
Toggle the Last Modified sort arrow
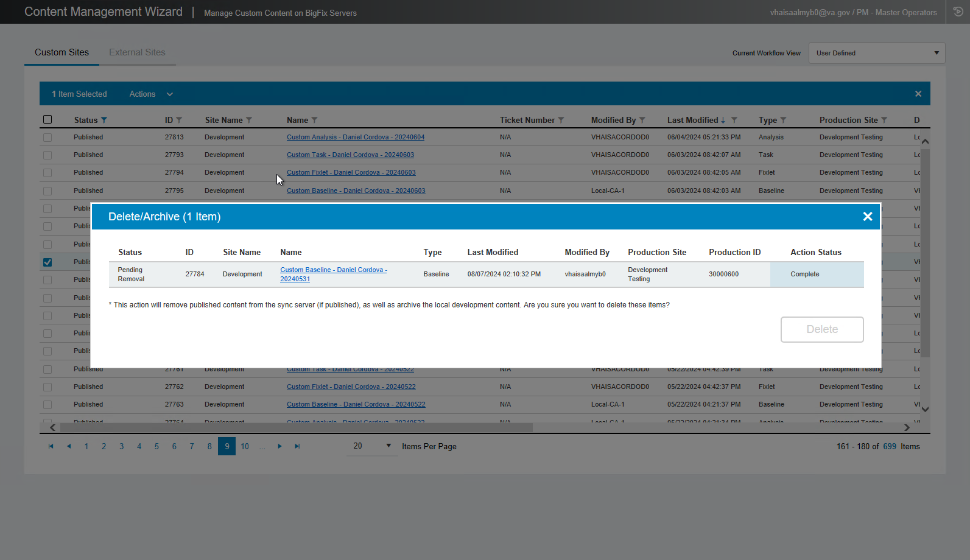(723, 120)
